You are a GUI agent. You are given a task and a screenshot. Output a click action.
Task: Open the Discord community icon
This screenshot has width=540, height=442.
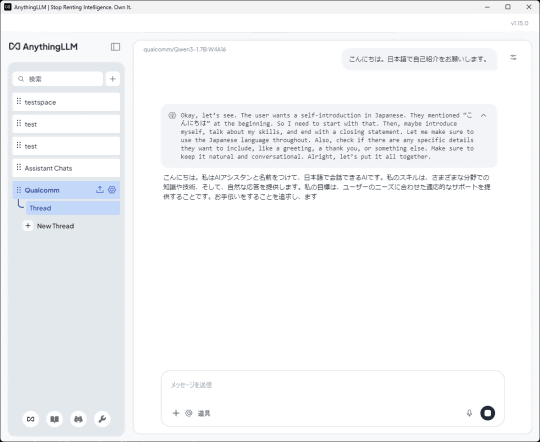point(79,419)
